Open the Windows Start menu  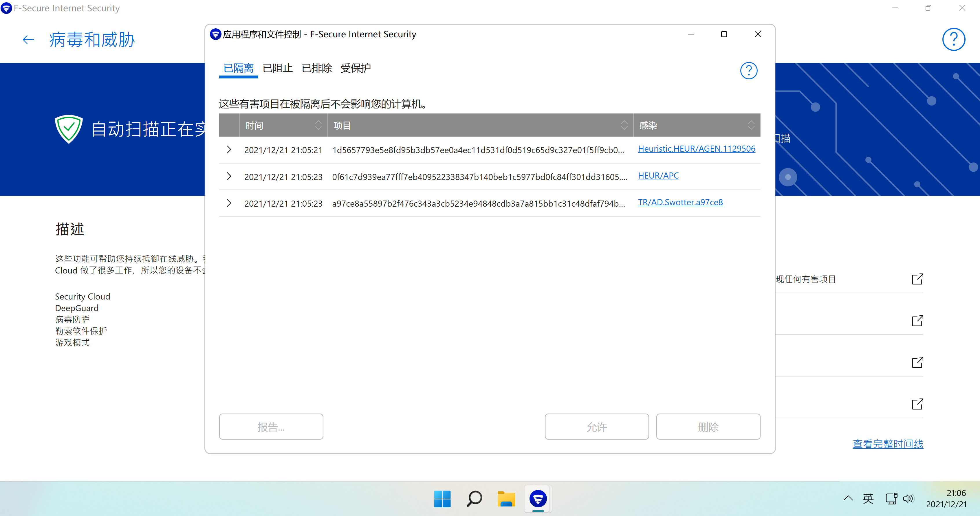(442, 499)
